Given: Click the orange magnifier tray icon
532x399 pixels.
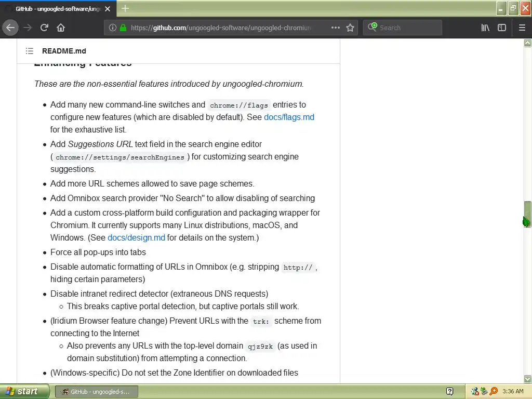Looking at the screenshot, I should pyautogui.click(x=494, y=391).
